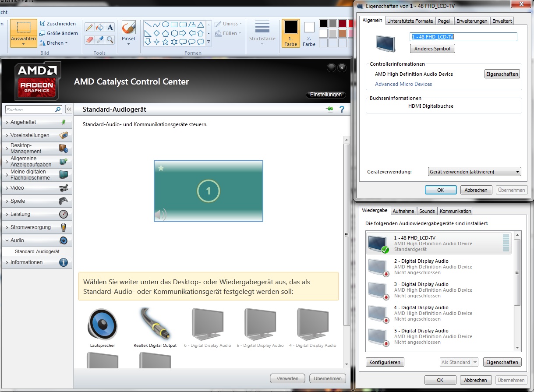Select the straight line shape
The height and width of the screenshot is (392, 534).
(148, 25)
